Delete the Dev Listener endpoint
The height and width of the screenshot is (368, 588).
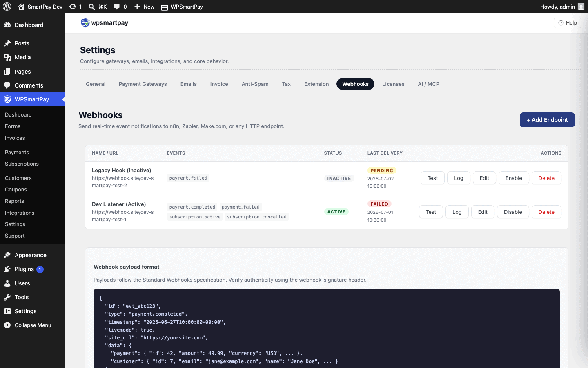pyautogui.click(x=546, y=212)
